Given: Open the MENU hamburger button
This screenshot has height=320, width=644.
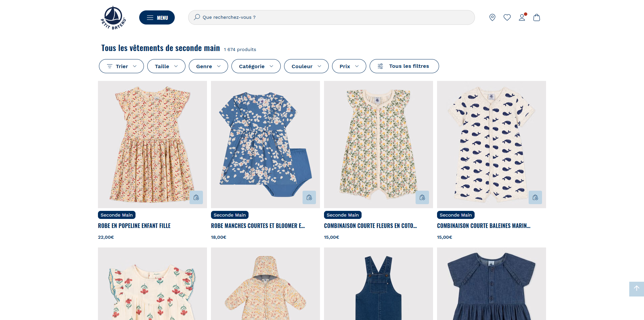Looking at the screenshot, I should [157, 17].
